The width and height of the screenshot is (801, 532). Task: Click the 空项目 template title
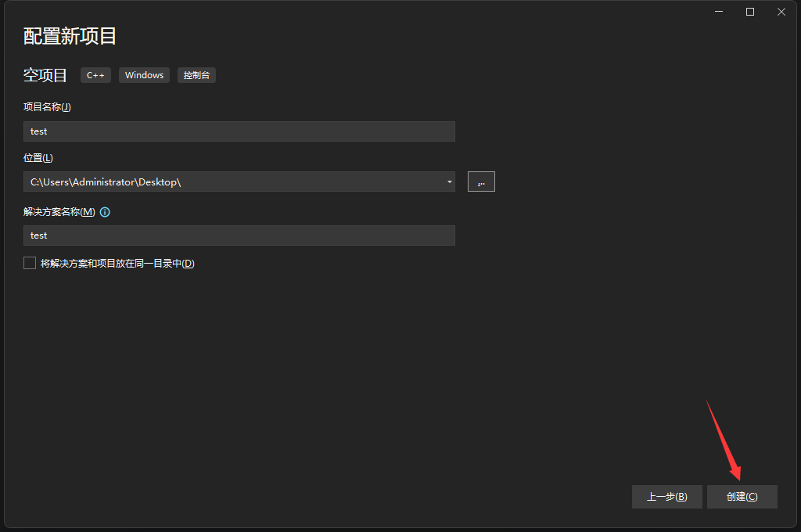pos(45,75)
